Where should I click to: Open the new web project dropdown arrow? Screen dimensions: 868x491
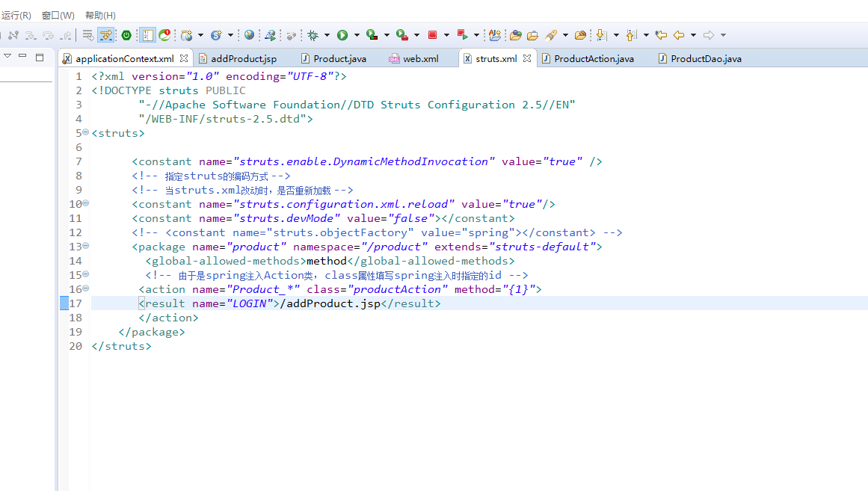click(200, 35)
